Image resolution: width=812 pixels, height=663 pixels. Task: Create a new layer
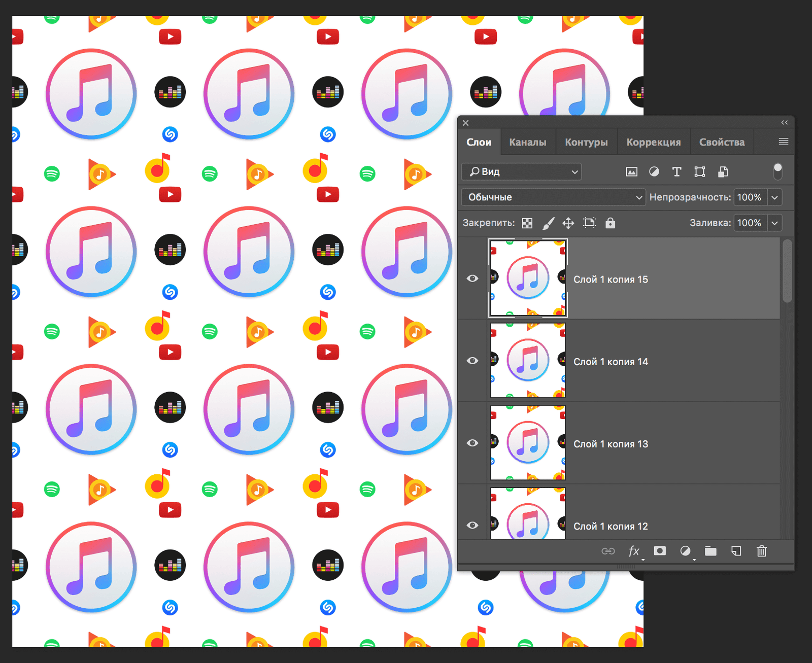point(736,551)
